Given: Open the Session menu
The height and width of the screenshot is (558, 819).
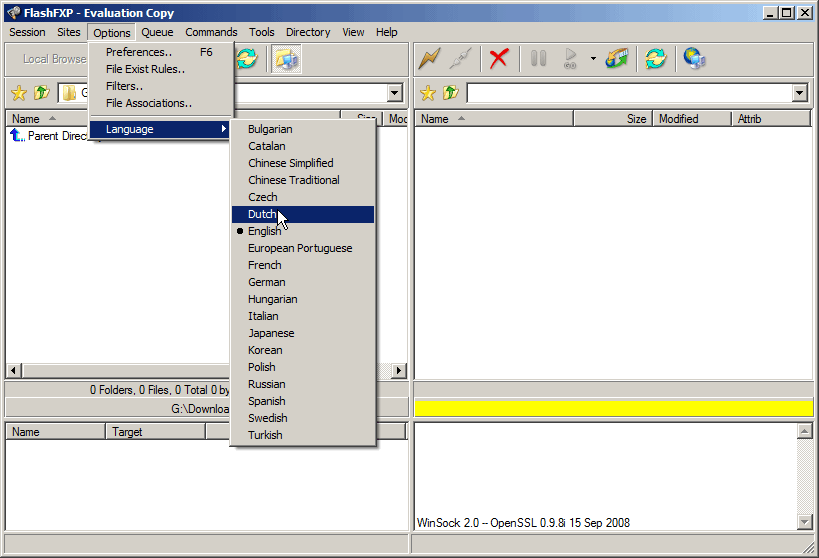Looking at the screenshot, I should (27, 32).
